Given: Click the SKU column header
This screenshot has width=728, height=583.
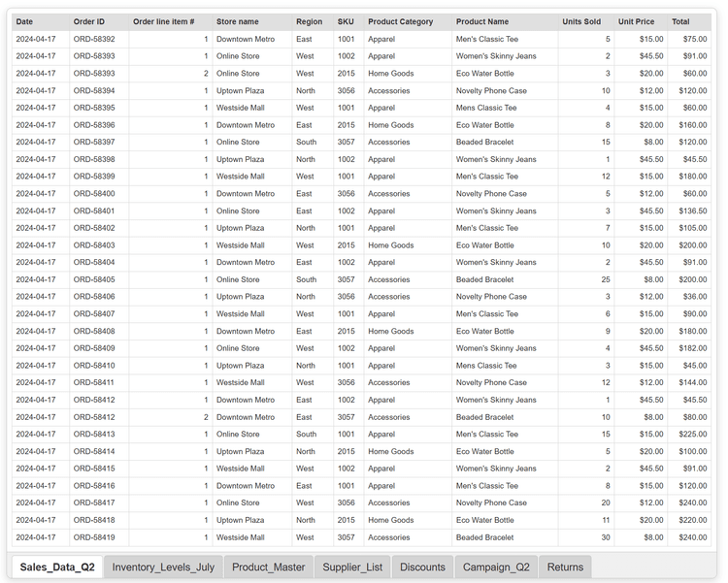Looking at the screenshot, I should pos(348,21).
